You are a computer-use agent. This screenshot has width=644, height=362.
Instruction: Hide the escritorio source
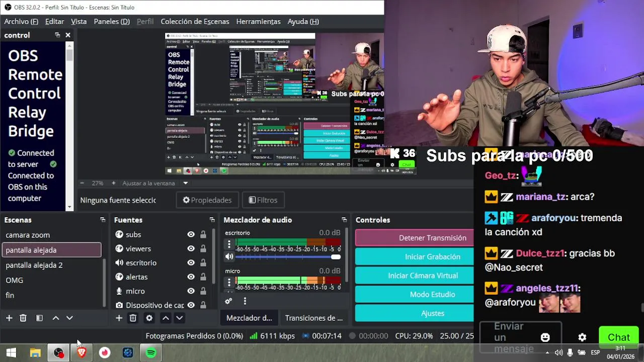tap(191, 262)
